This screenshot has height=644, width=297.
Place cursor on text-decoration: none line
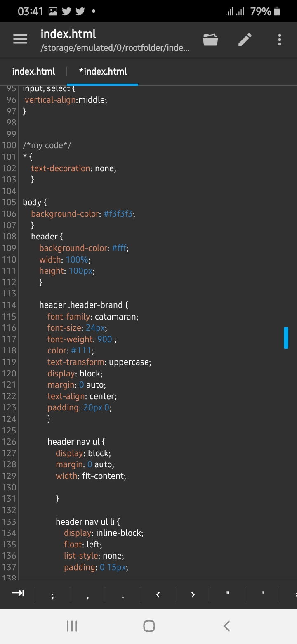[73, 168]
